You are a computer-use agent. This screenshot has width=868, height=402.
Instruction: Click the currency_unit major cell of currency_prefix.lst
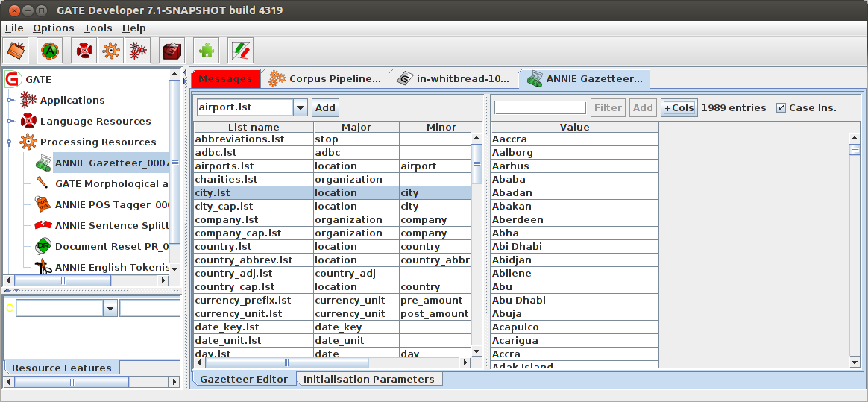(356, 300)
